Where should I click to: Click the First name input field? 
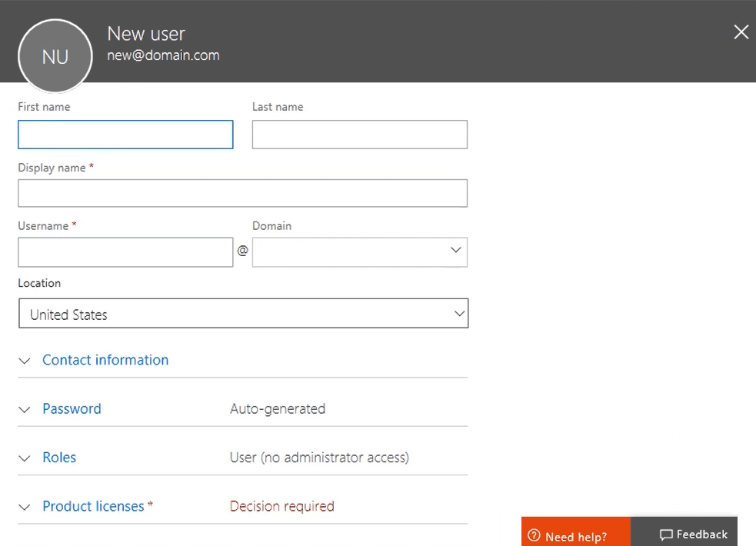[125, 135]
